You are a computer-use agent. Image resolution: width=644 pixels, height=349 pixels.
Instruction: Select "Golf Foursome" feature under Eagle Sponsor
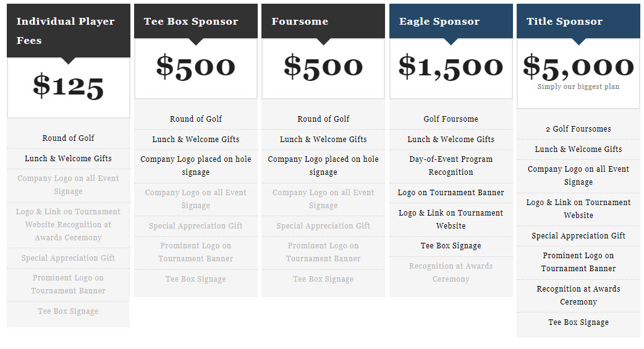tap(451, 119)
